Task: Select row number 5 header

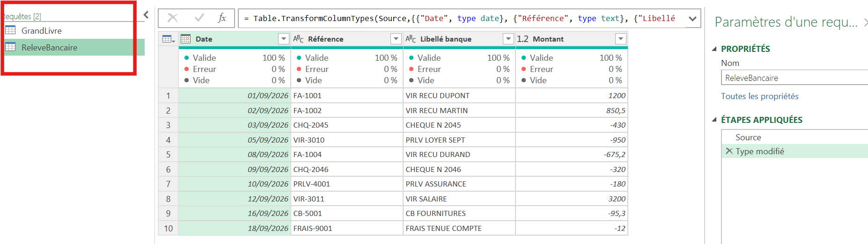Action: tap(168, 154)
